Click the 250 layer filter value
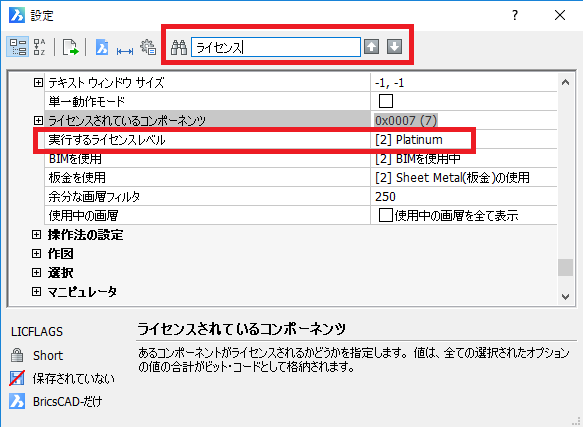This screenshot has width=583, height=427. [386, 196]
